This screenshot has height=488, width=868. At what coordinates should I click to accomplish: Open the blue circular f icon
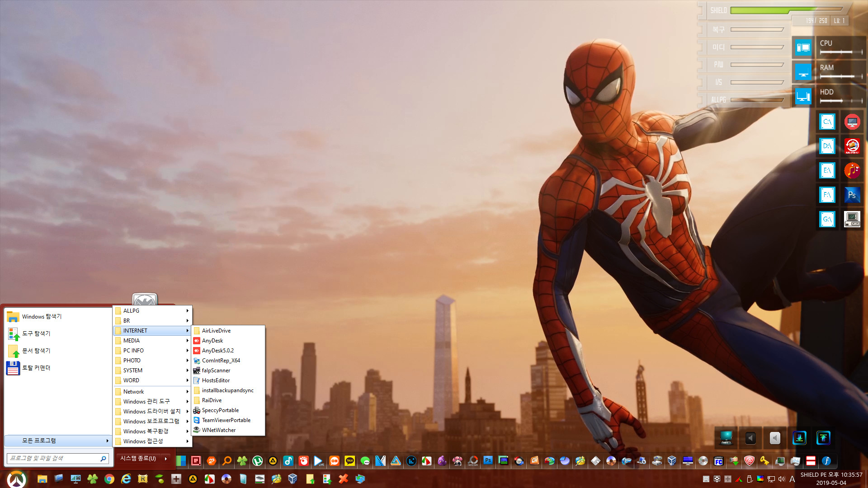point(826,461)
